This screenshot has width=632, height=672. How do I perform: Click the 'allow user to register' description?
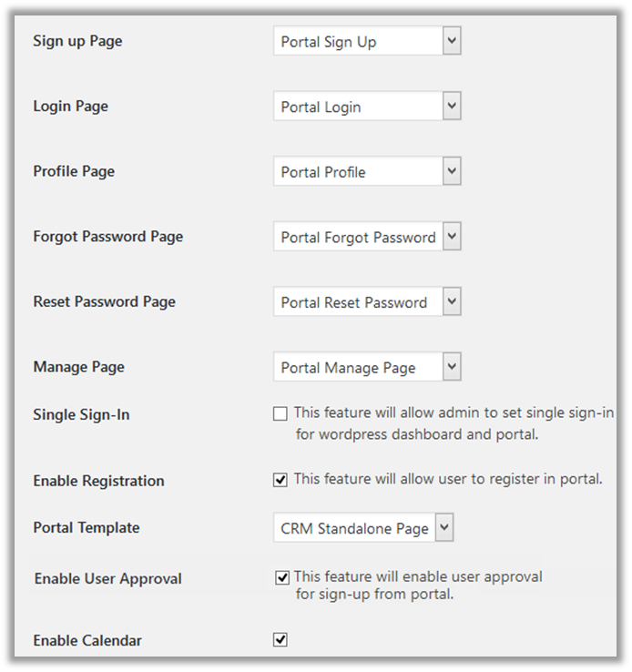[x=448, y=479]
